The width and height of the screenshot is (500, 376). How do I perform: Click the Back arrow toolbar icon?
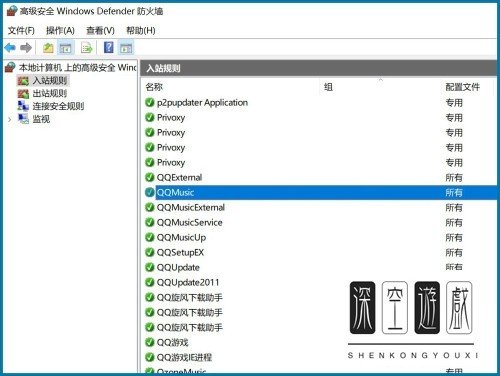click(x=10, y=48)
